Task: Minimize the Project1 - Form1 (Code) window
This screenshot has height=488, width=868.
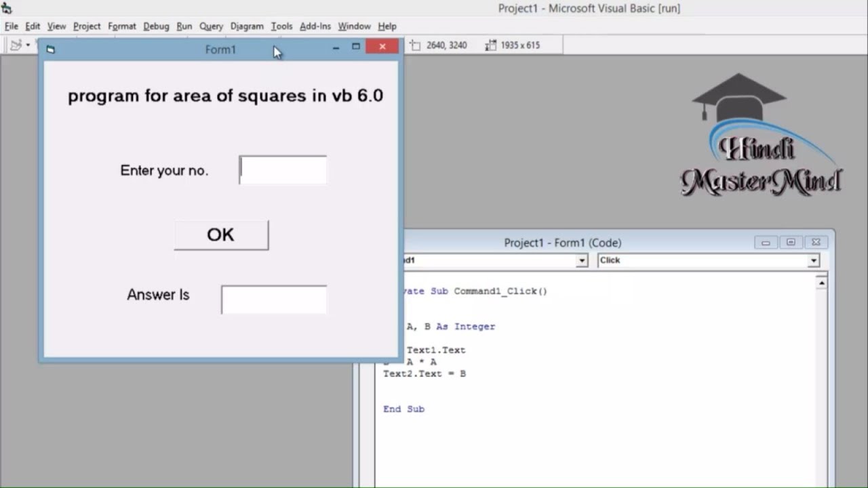Action: (x=766, y=243)
